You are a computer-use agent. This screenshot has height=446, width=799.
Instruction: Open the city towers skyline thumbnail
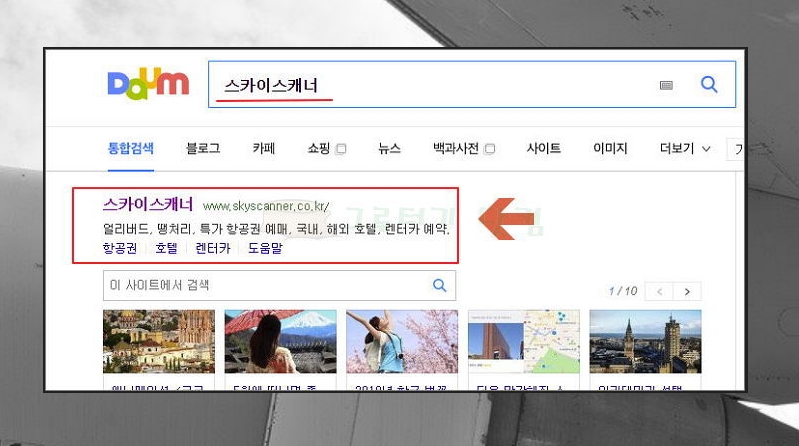pos(646,342)
